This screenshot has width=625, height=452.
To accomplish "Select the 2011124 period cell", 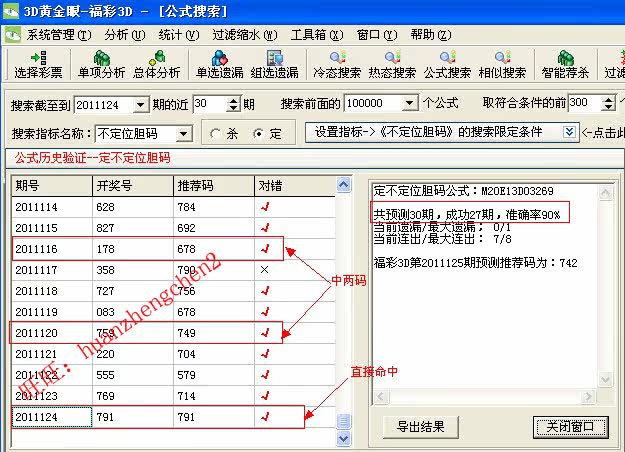I will pos(52,417).
